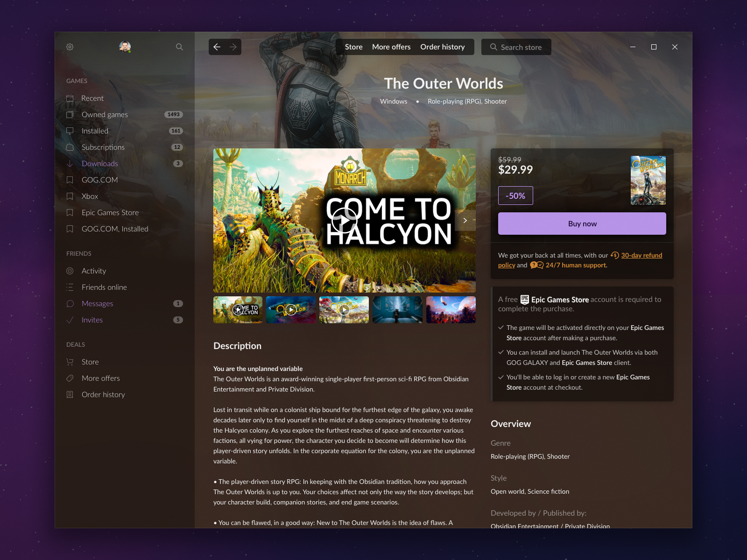Screen dimensions: 747x560
Task: Click the -50% discount badge
Action: (515, 196)
